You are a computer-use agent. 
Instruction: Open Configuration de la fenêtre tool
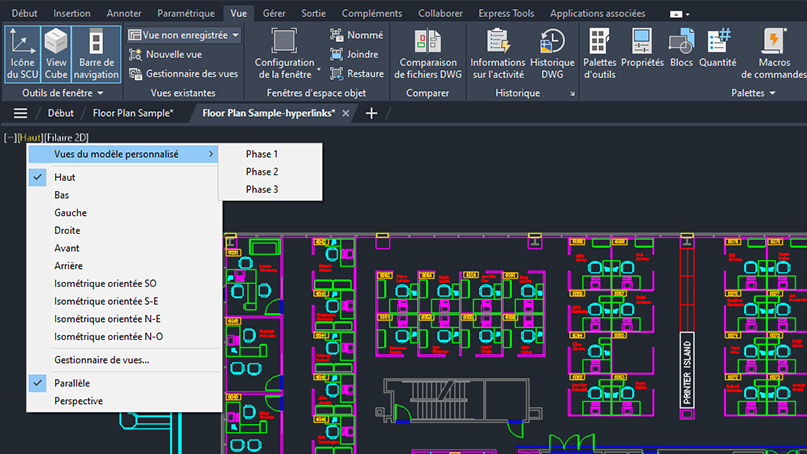click(284, 54)
